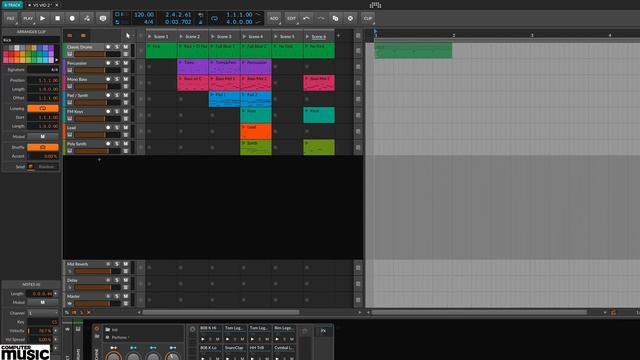Arm the global record button
640x360 pixels.
[72, 18]
